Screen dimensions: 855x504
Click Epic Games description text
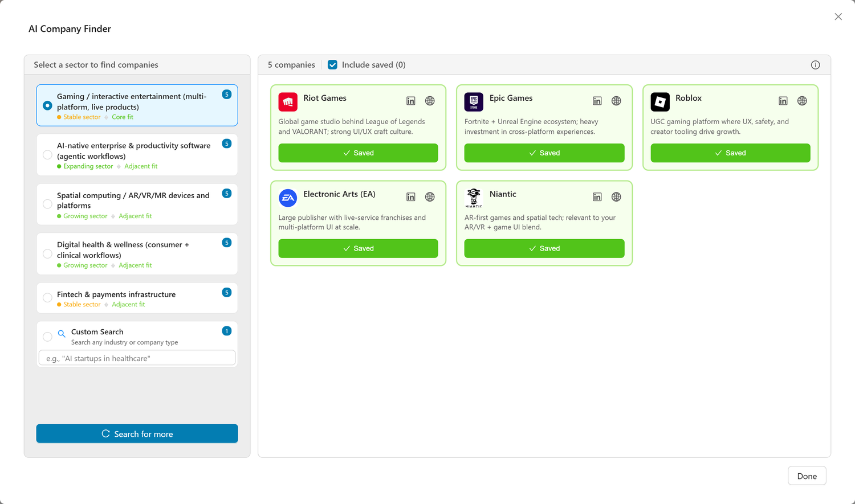pyautogui.click(x=531, y=126)
